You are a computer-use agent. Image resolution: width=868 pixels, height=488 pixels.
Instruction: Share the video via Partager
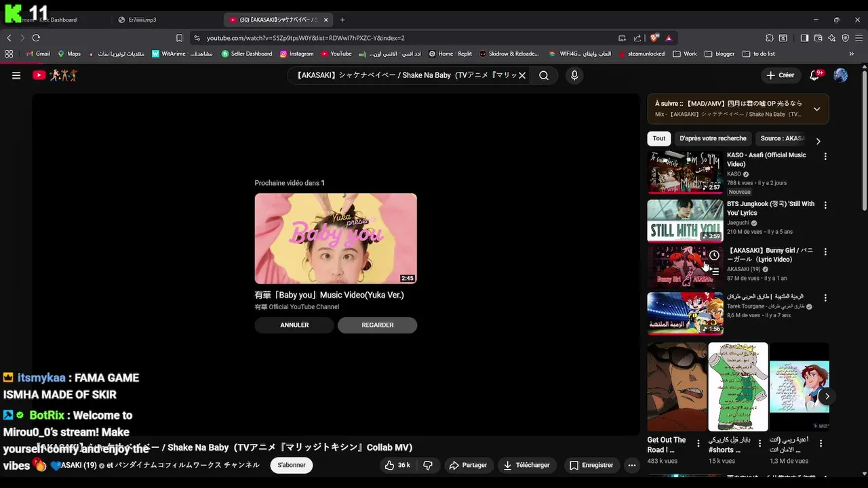(468, 466)
